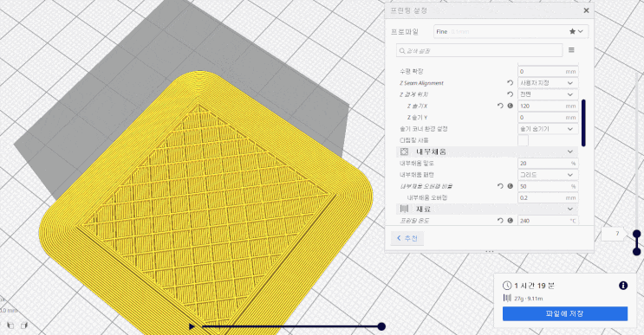The height and width of the screenshot is (335, 644).
Task: Reset the 프린팅 온도 setting
Action: coord(500,221)
